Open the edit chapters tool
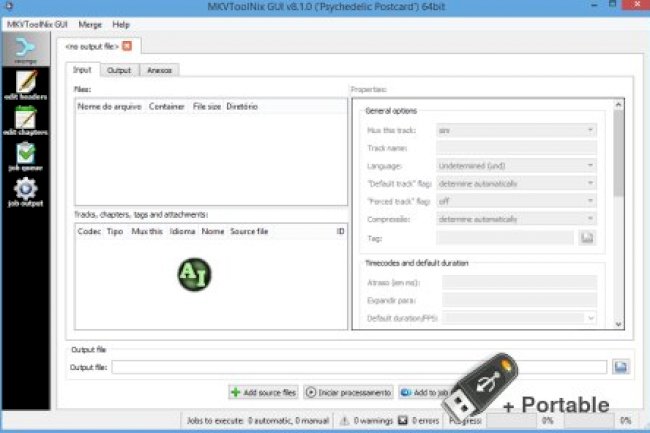Screen dimensions: 650x433 pyautogui.click(x=26, y=121)
